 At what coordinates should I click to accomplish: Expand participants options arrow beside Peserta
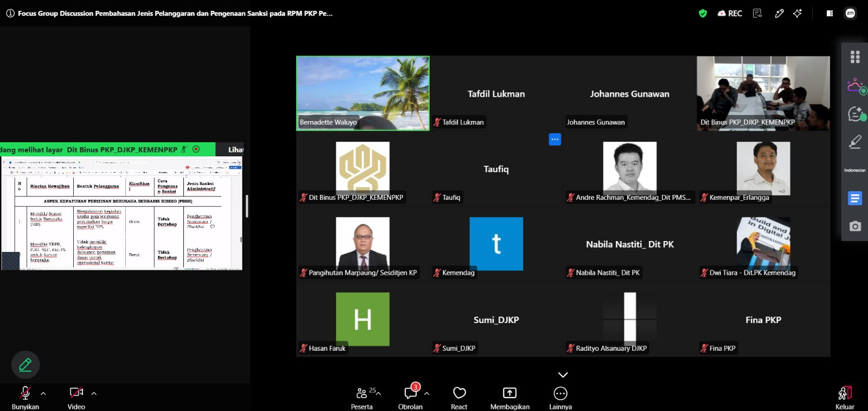pyautogui.click(x=378, y=394)
